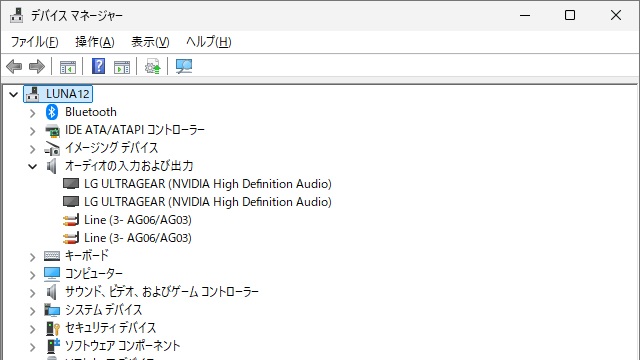Select the セキュリティ デバイス label
This screenshot has width=640, height=360.
click(x=111, y=327)
